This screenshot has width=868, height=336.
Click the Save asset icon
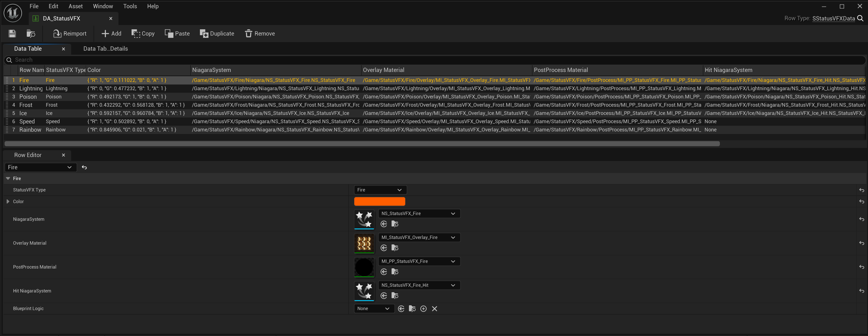coord(12,33)
